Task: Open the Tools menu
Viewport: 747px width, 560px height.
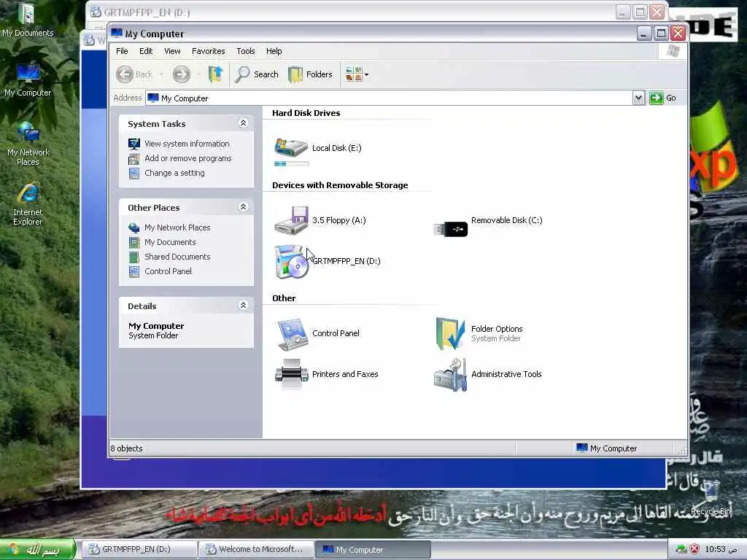Action: [245, 51]
